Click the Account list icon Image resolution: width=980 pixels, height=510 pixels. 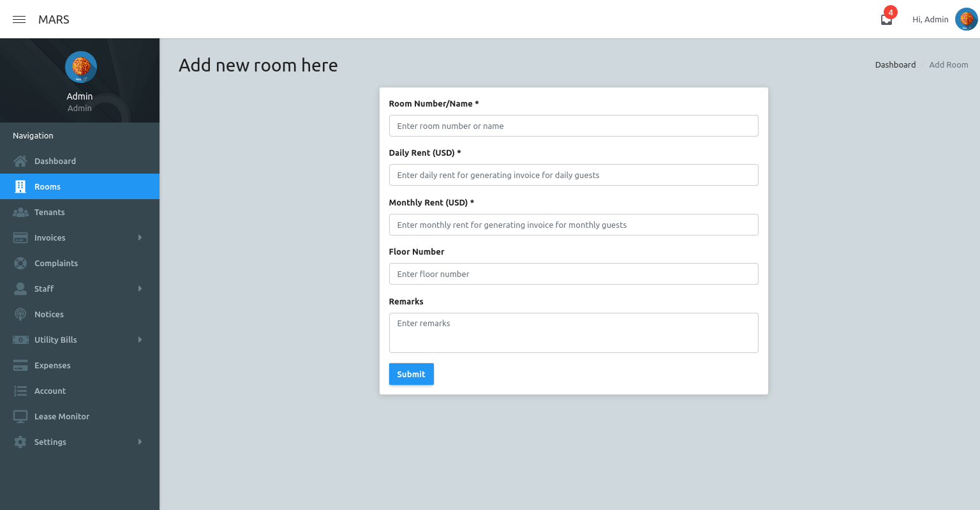point(20,391)
